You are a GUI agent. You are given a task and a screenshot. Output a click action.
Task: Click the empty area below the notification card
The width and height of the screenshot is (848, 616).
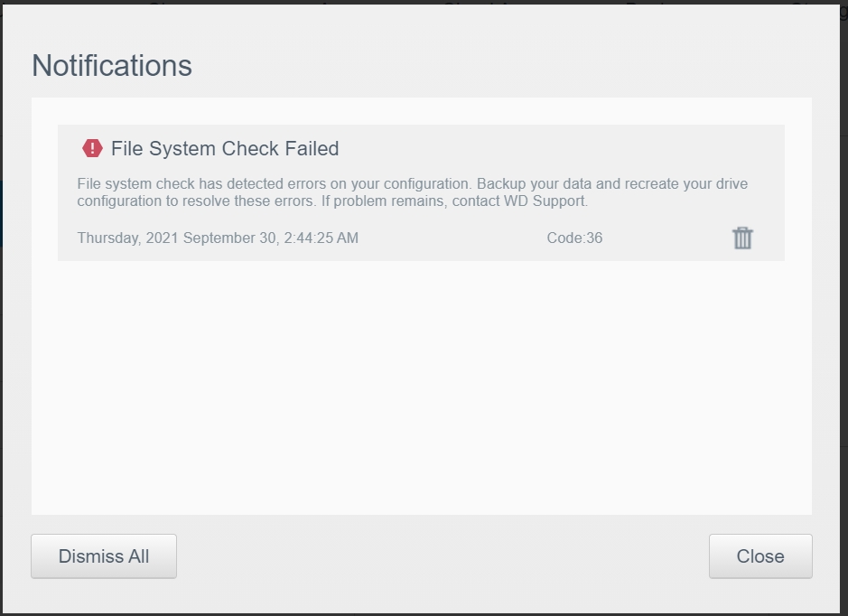click(x=422, y=387)
